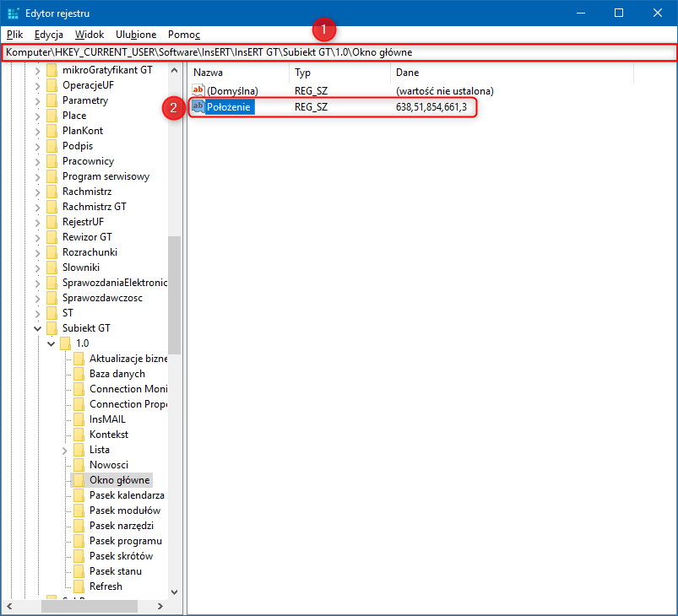Select the Baza danych folder icon
Viewport: 678px width, 616px height.
click(79, 374)
